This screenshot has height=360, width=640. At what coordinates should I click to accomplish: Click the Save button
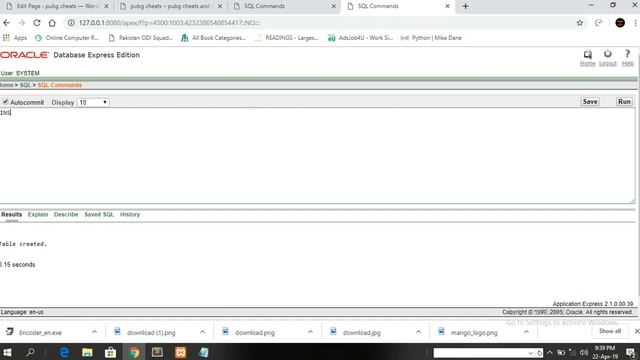tap(590, 102)
